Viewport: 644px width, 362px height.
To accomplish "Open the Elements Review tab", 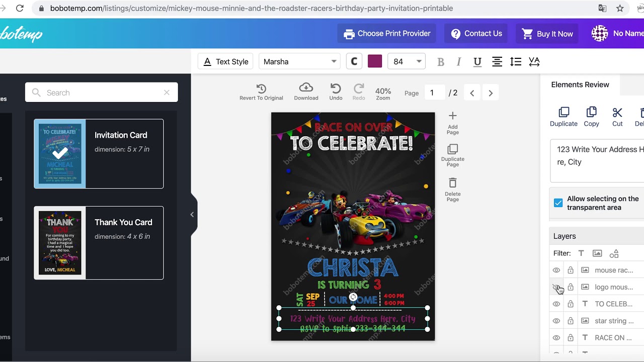I will pyautogui.click(x=580, y=84).
